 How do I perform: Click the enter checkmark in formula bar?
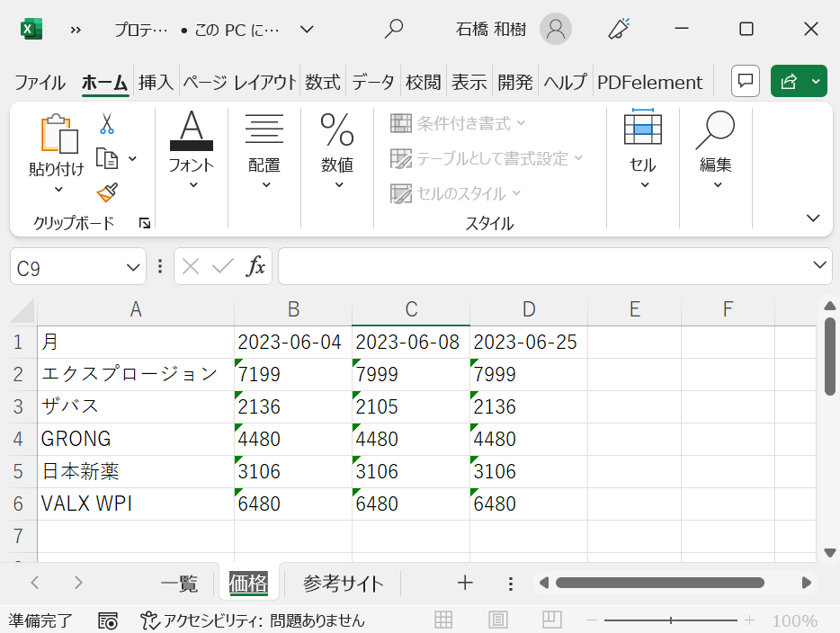click(223, 266)
